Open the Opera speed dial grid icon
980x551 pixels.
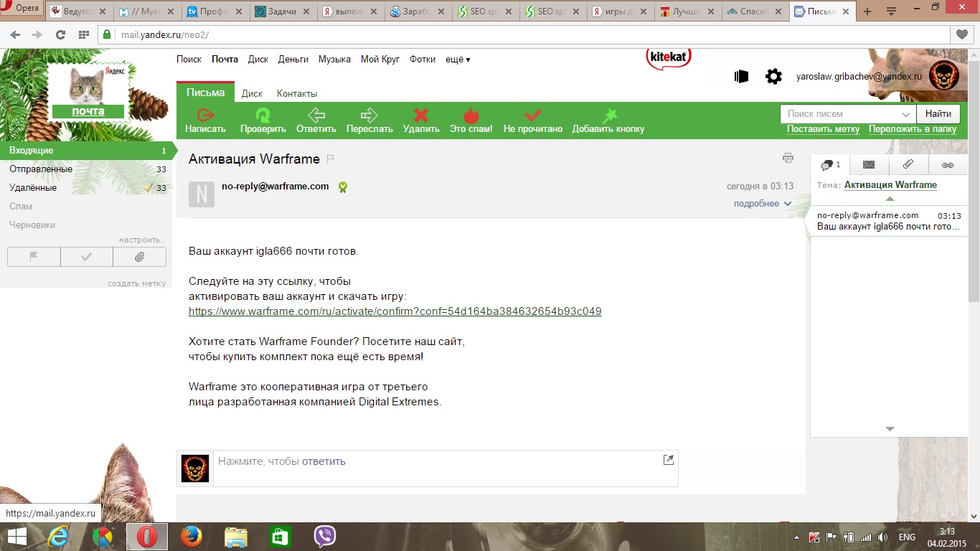point(83,34)
